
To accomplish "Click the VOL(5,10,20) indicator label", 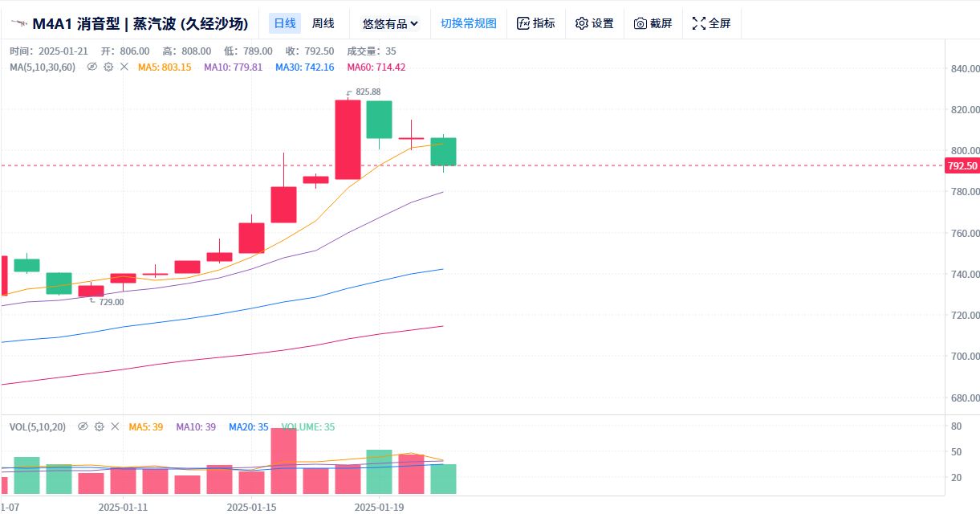I will click(x=38, y=426).
